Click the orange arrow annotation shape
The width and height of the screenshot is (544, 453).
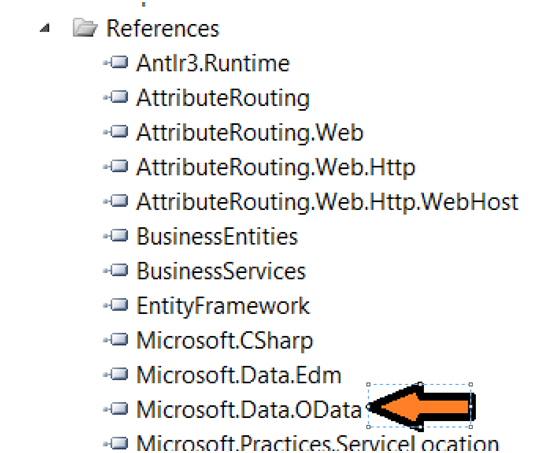click(421, 407)
